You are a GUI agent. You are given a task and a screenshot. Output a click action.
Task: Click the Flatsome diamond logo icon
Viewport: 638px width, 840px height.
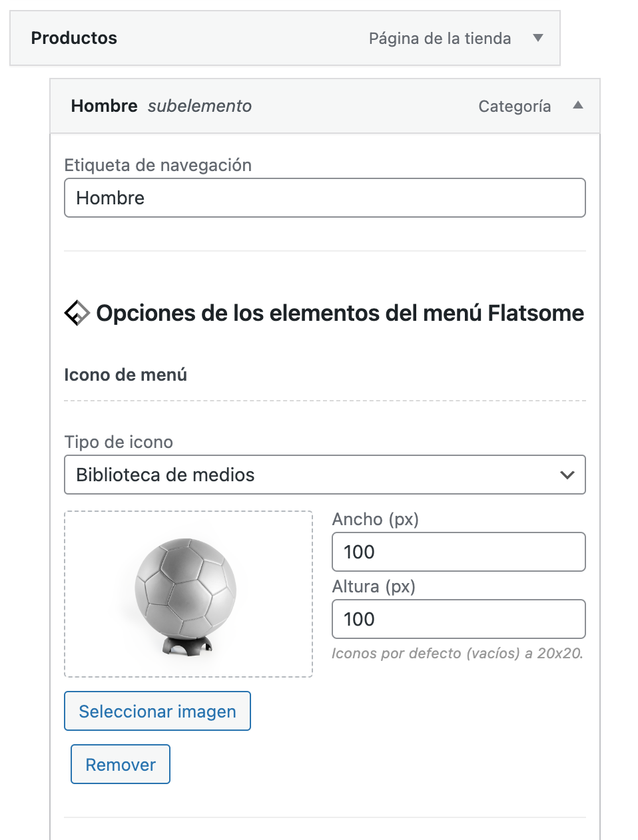coord(77,313)
